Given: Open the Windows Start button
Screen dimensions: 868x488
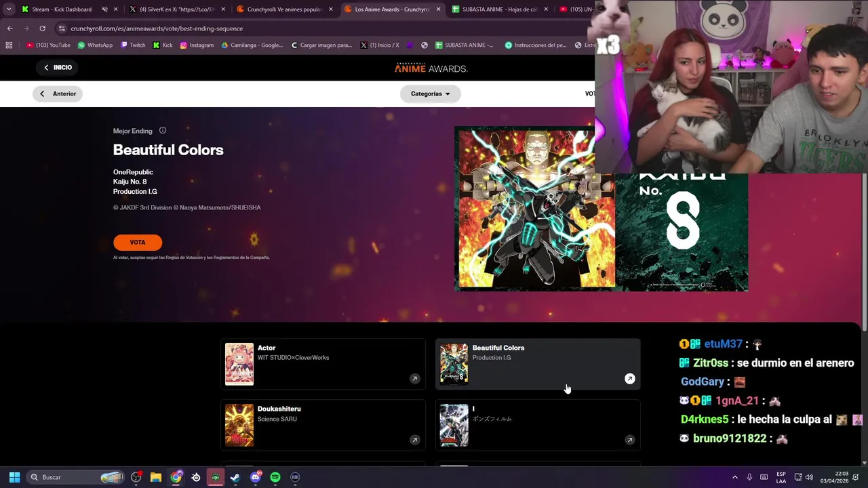Looking at the screenshot, I should point(14,477).
